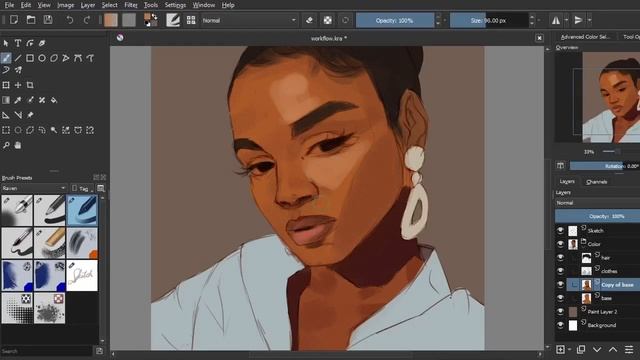Select the Fill bucket tool
This screenshot has height=360, width=640.
pyautogui.click(x=54, y=100)
